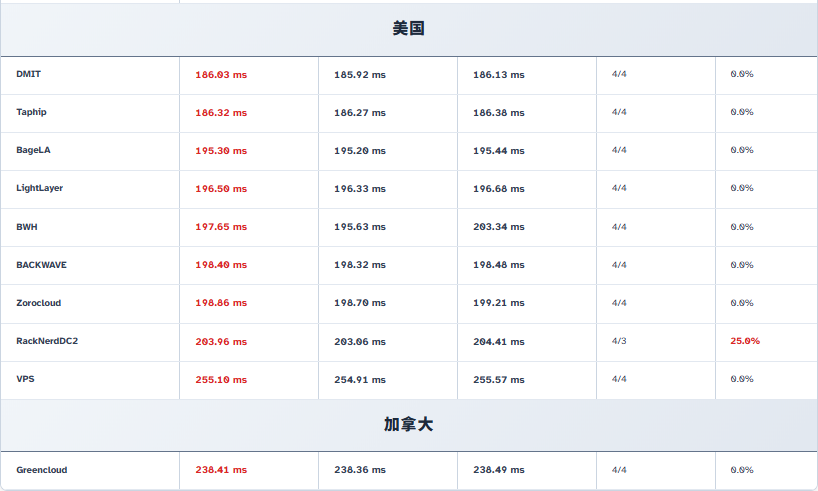Click BWH's 203.34 ms maximum latency
This screenshot has width=818, height=491.
pos(499,227)
